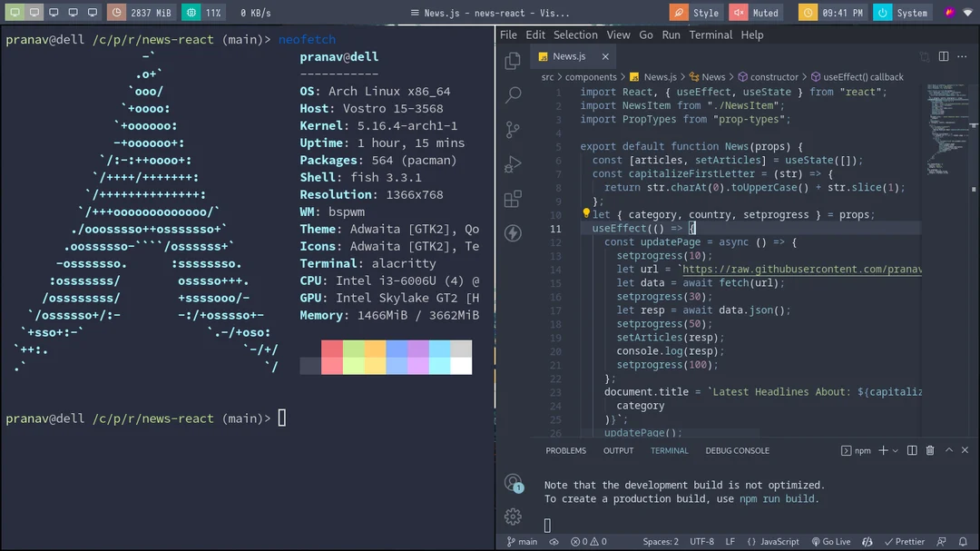Switch to the PROBLEMS tab in the bottom panel

[565, 450]
